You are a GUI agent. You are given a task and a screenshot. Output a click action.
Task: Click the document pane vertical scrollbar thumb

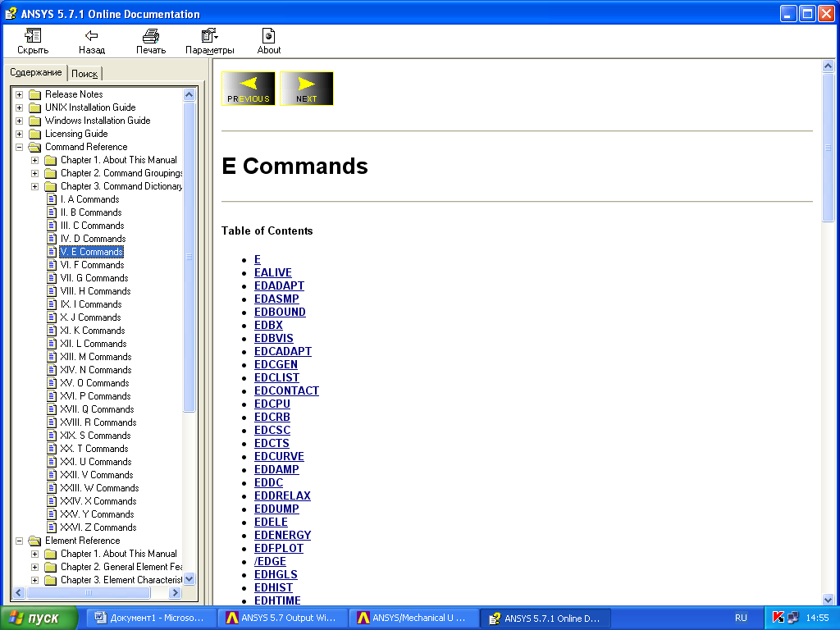(x=828, y=148)
